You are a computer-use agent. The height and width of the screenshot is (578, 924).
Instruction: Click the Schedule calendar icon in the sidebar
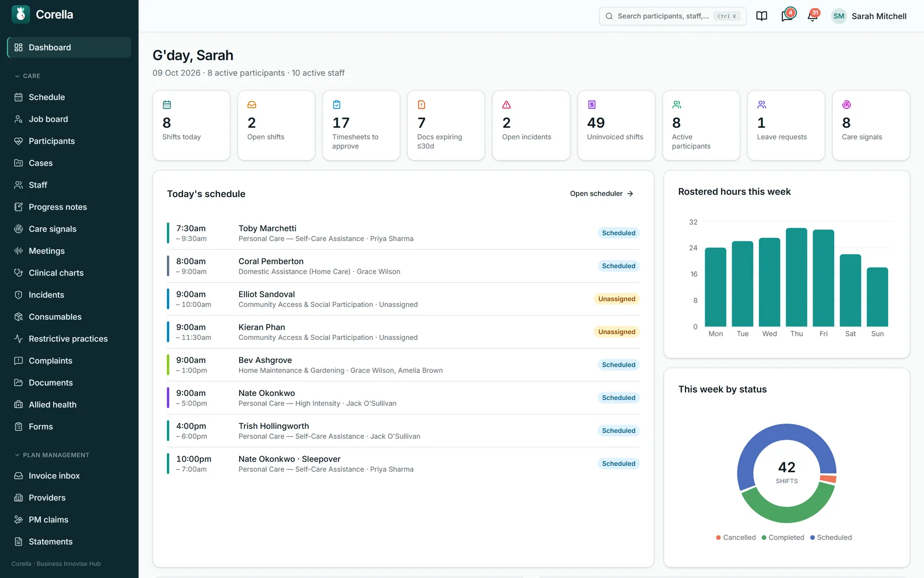pyautogui.click(x=18, y=97)
